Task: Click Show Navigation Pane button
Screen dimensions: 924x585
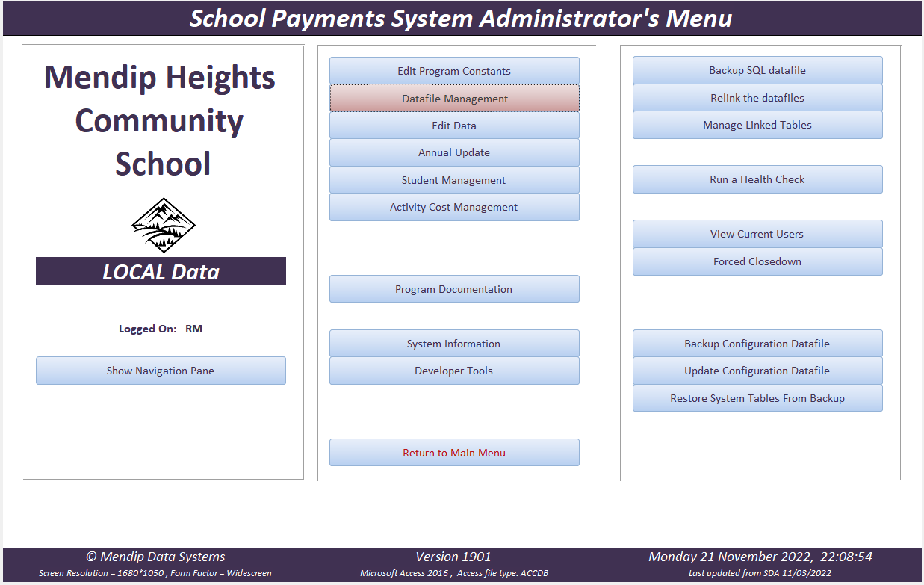Action: (161, 371)
